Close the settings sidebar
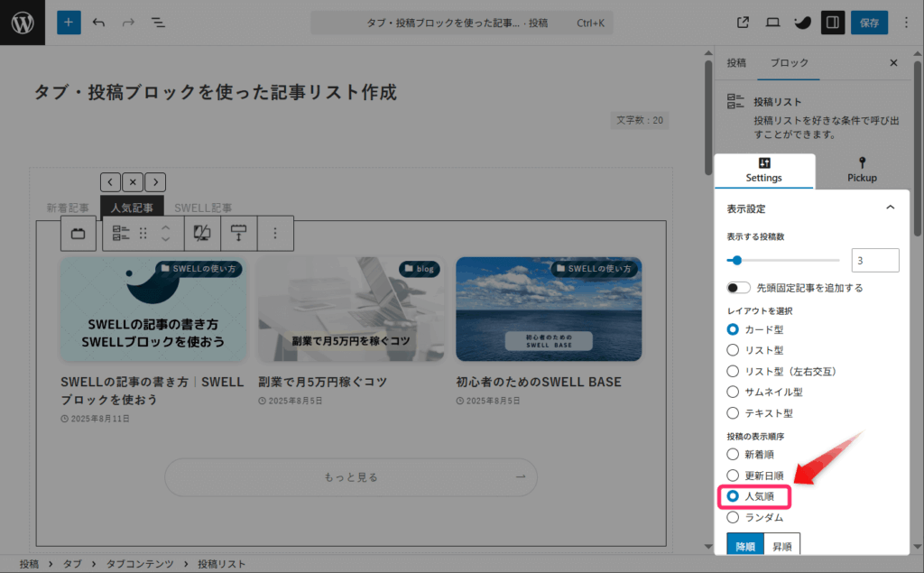The image size is (924, 573). click(893, 62)
